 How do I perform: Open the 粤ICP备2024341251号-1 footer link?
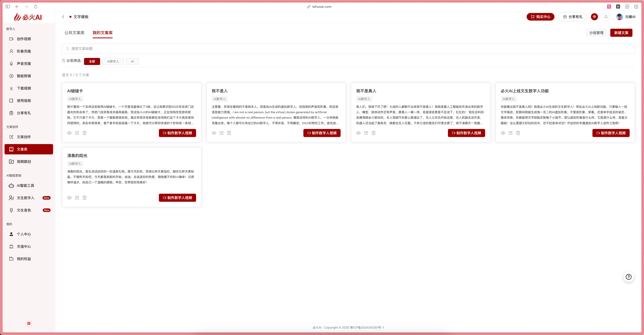pyautogui.click(x=367, y=327)
